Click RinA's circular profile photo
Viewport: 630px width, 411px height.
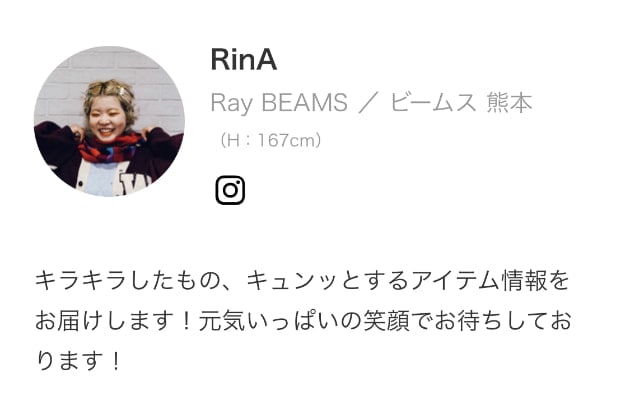[109, 121]
